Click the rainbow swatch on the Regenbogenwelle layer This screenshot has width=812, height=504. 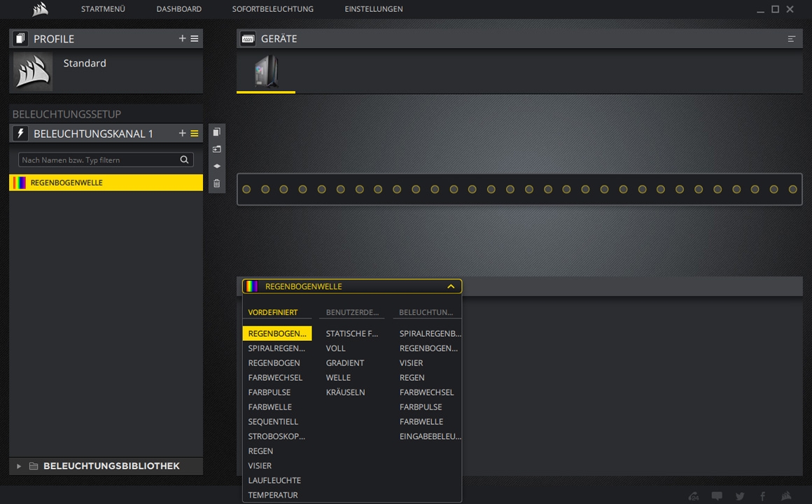pos(20,182)
